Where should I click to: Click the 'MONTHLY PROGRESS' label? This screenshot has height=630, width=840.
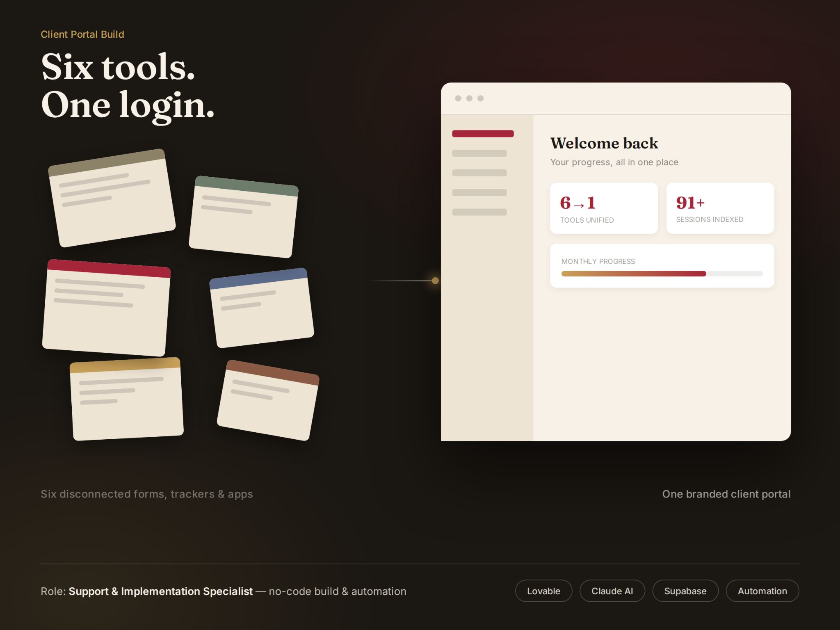[598, 262]
